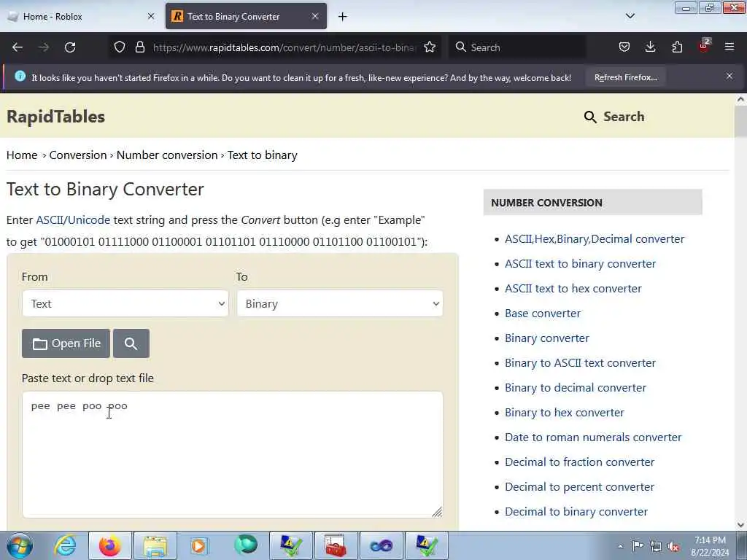The width and height of the screenshot is (747, 560).
Task: Open Base converter link
Action: pos(543,314)
